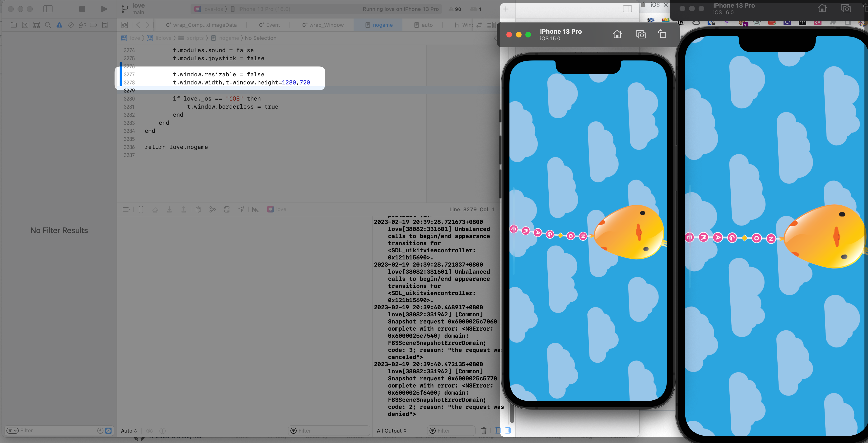This screenshot has width=868, height=443.
Task: Click the Step Over debug control
Action: [155, 209]
